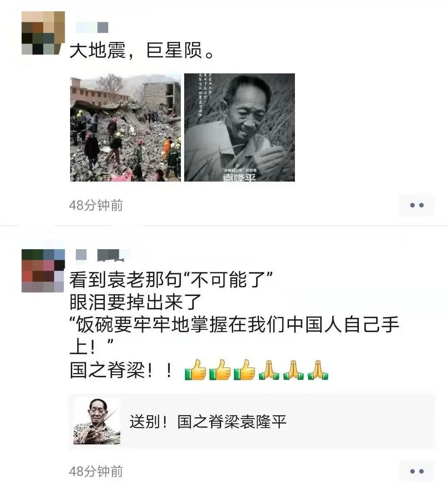Tap the first thumbs-up emoji

[196, 370]
